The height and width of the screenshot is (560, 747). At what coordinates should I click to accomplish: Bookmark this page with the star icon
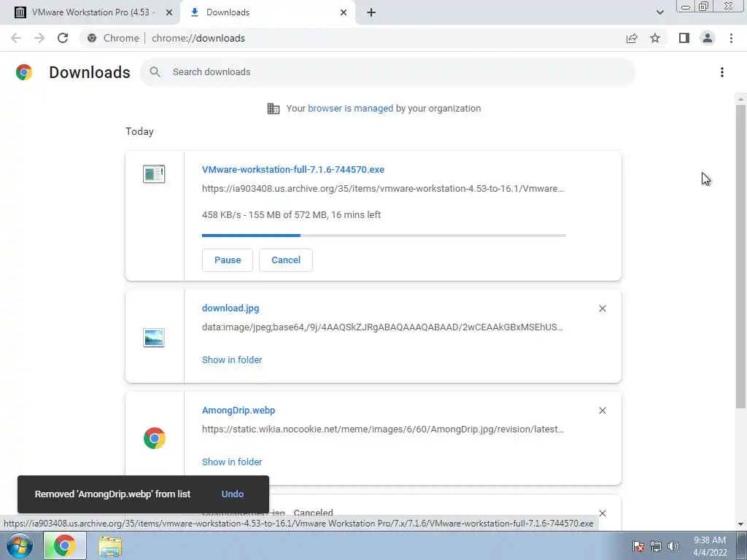655,38
